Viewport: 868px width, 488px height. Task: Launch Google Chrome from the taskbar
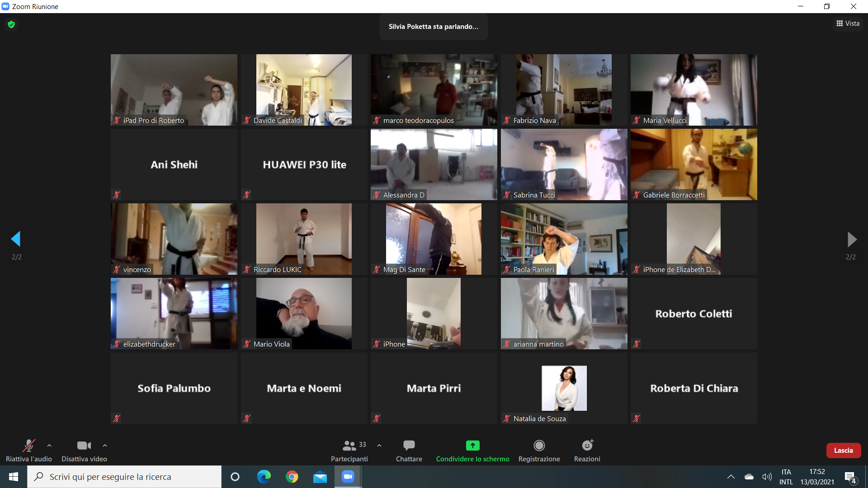coord(292,477)
